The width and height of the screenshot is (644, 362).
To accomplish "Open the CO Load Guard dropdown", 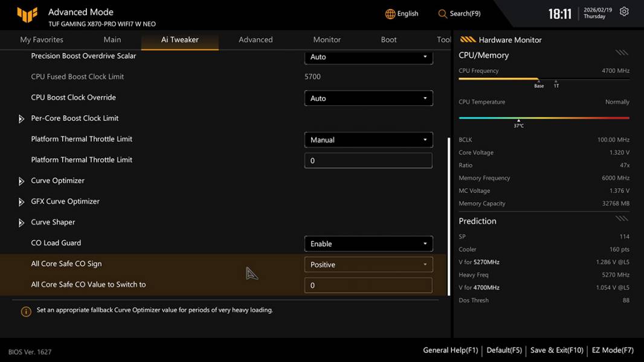I will (x=369, y=244).
